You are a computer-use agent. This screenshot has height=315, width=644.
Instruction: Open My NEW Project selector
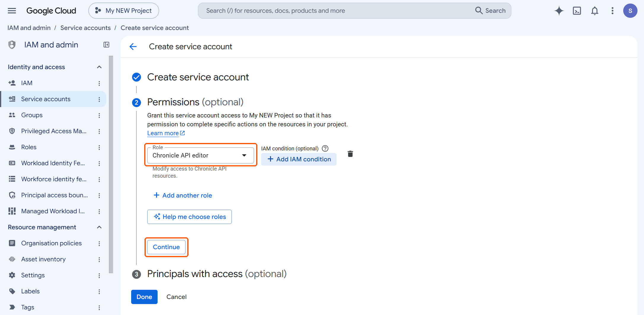123,11
